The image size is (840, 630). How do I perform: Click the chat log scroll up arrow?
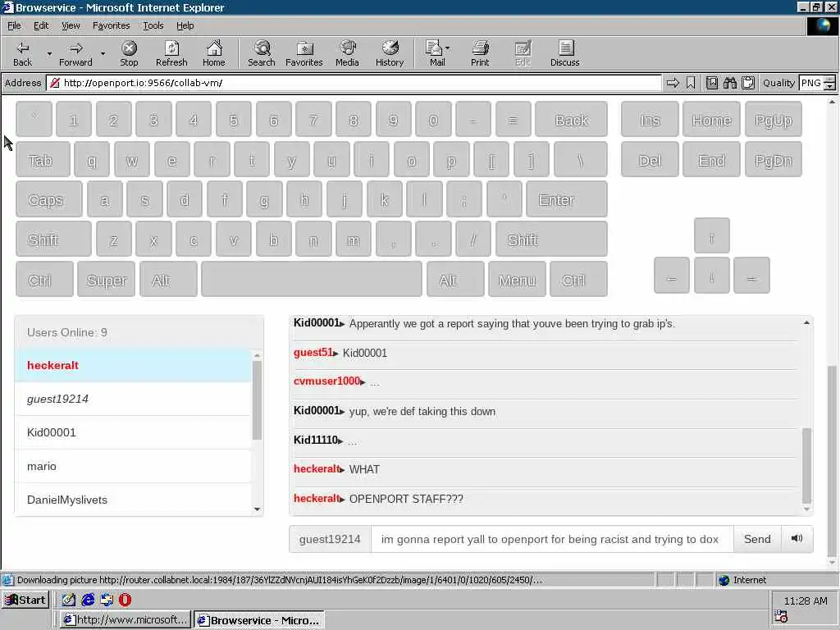(x=806, y=322)
